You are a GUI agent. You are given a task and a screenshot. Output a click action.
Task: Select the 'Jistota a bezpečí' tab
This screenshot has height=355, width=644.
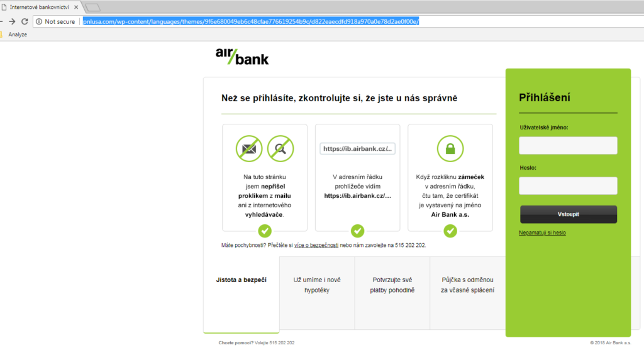(x=241, y=295)
